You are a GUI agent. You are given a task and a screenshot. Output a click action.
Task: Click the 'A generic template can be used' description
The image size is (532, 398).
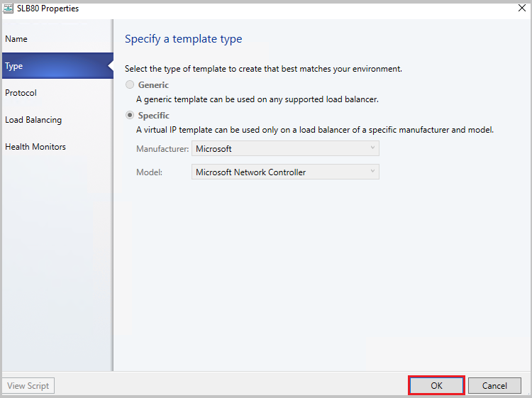pyautogui.click(x=257, y=99)
